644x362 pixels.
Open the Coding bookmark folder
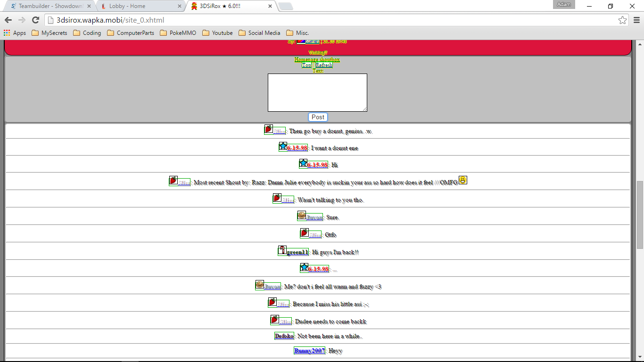pos(87,33)
